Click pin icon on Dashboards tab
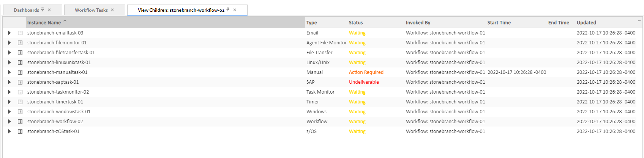The image size is (644, 158). pyautogui.click(x=43, y=10)
